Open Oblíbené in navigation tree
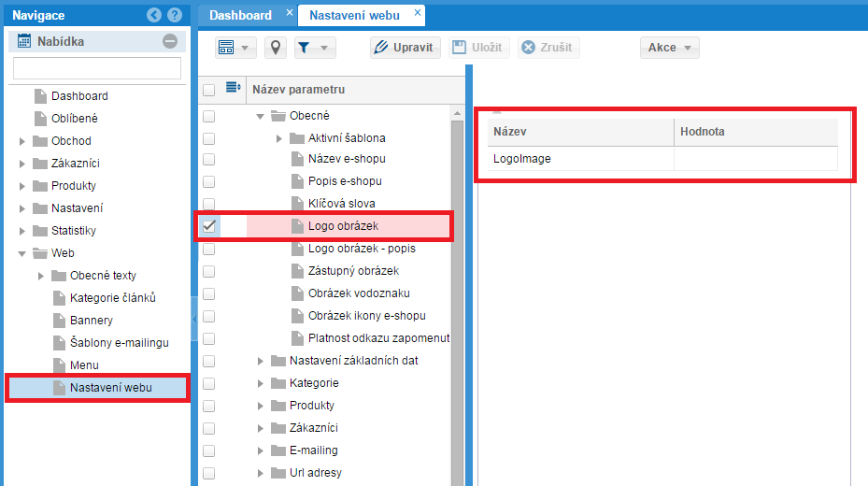Viewport: 868px width, 486px height. tap(74, 119)
